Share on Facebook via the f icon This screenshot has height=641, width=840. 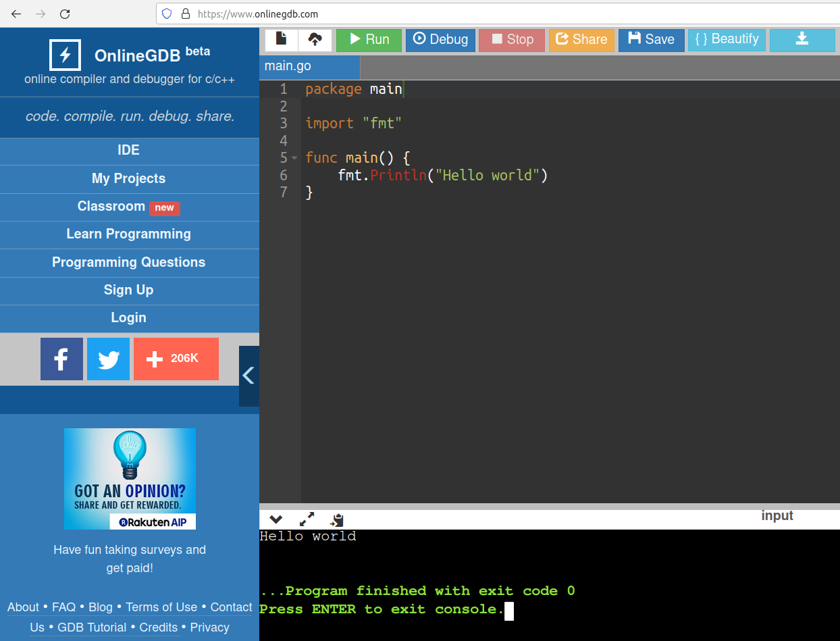61,359
